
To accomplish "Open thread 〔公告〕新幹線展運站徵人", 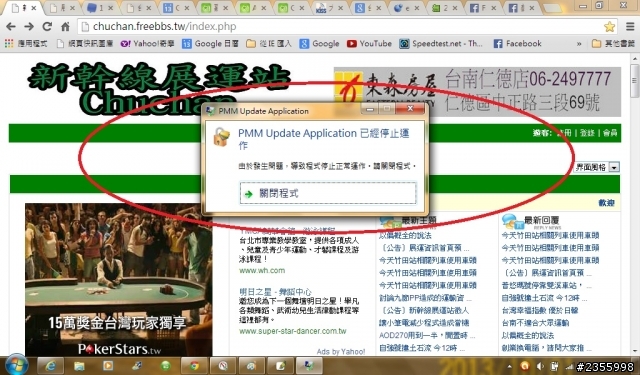I will coord(424,311).
